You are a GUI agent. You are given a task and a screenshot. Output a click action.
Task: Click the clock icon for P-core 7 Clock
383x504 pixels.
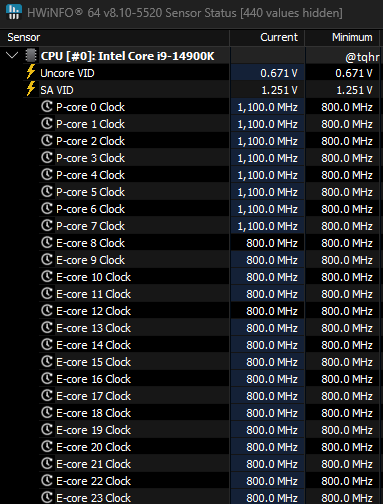pos(47,226)
